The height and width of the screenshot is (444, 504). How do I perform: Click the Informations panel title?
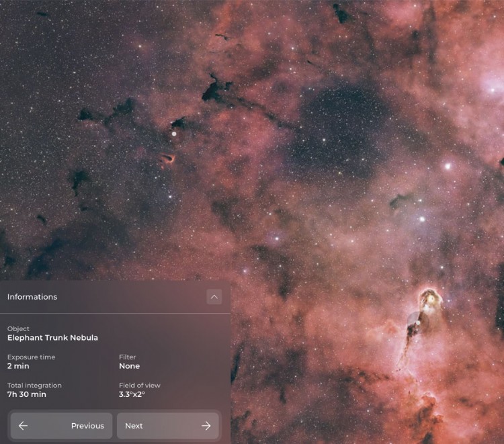pyautogui.click(x=32, y=297)
